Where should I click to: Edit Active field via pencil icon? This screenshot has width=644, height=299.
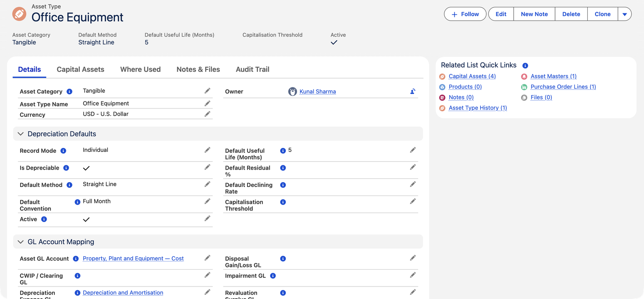(207, 218)
